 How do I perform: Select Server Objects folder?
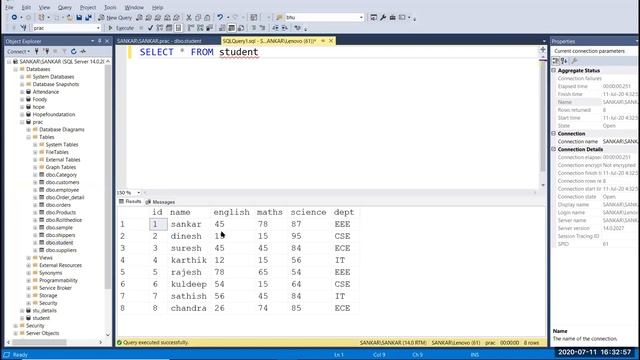42,333
